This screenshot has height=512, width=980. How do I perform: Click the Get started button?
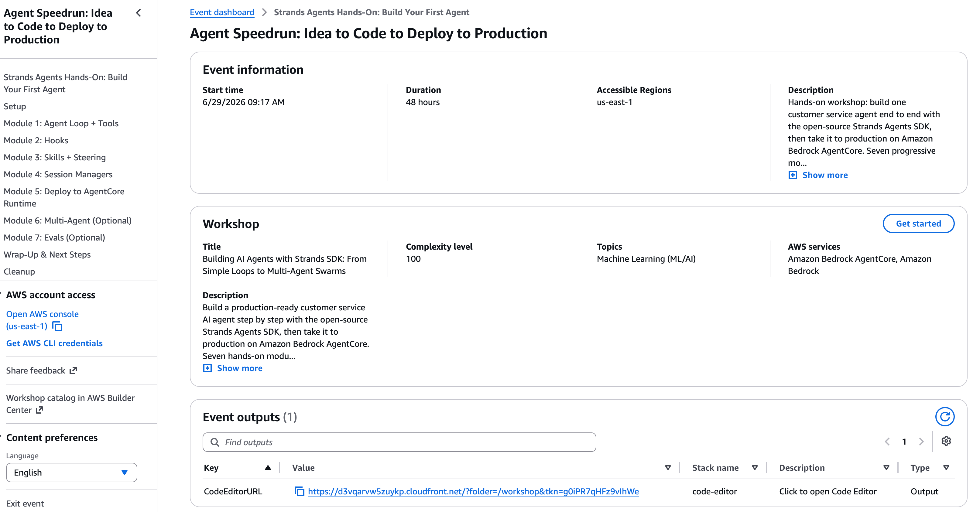(918, 224)
